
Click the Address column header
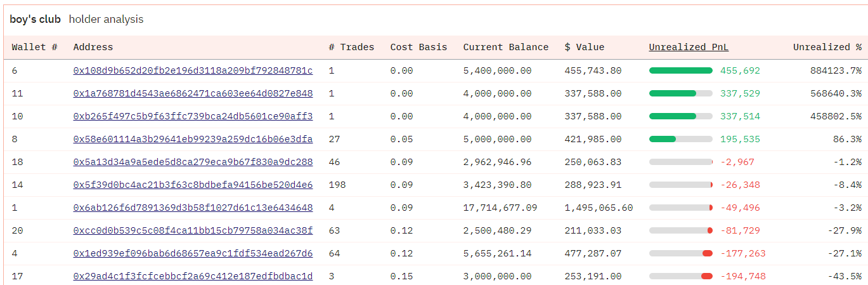[x=93, y=47]
